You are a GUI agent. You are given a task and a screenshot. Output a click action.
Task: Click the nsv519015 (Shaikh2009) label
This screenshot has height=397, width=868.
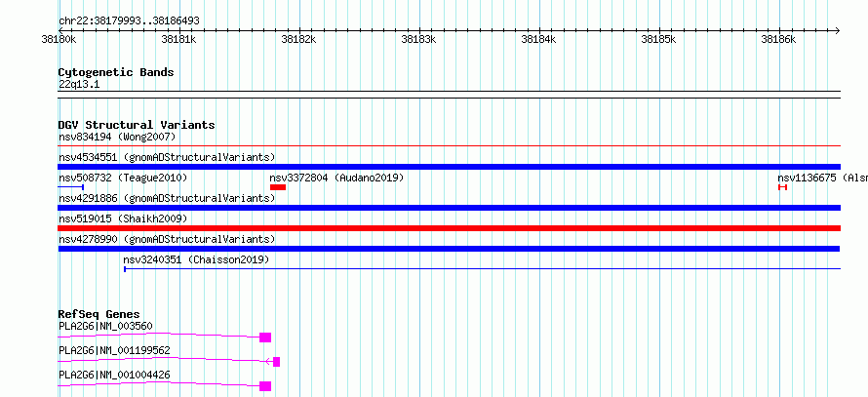(123, 218)
